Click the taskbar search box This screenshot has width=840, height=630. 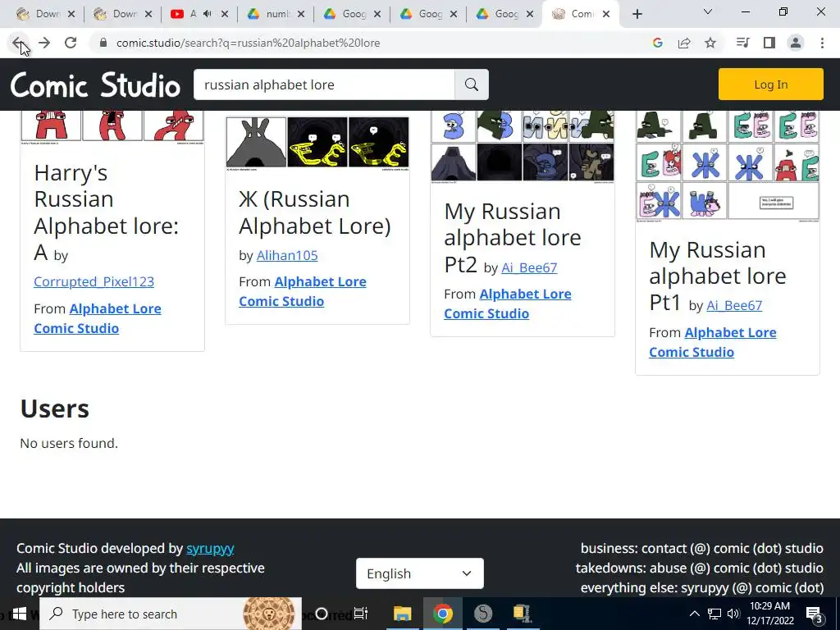[x=171, y=614]
